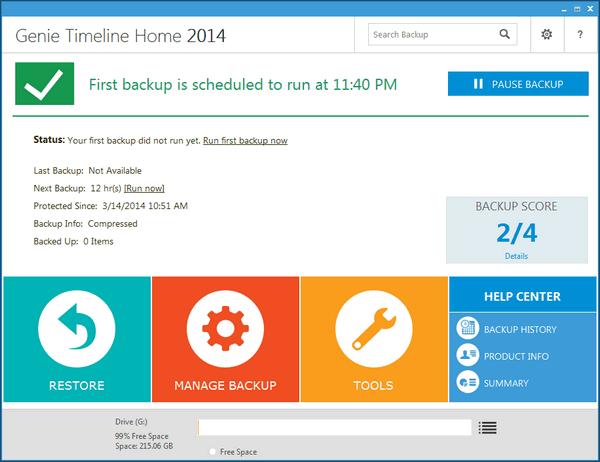
Task: Click the 2/4 backup score value
Action: click(517, 233)
